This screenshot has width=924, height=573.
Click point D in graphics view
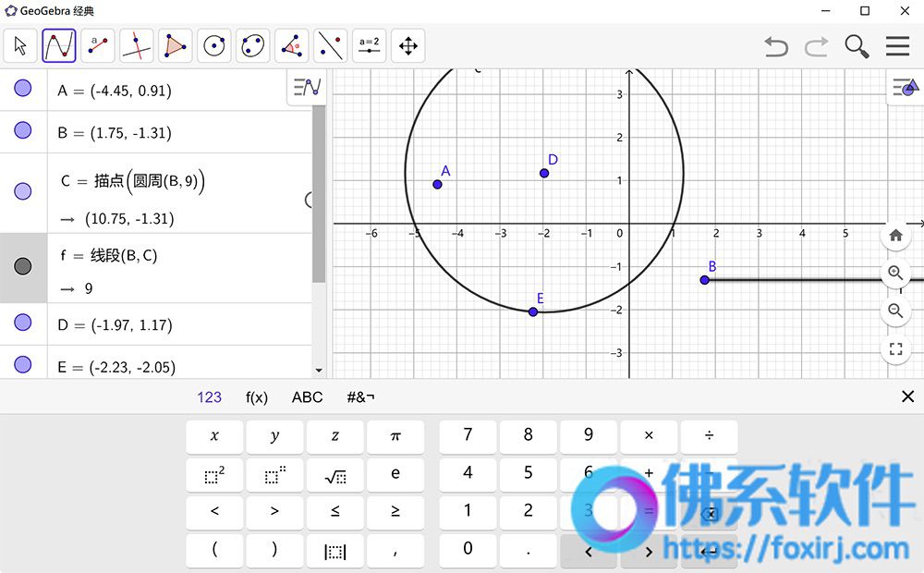coord(544,174)
